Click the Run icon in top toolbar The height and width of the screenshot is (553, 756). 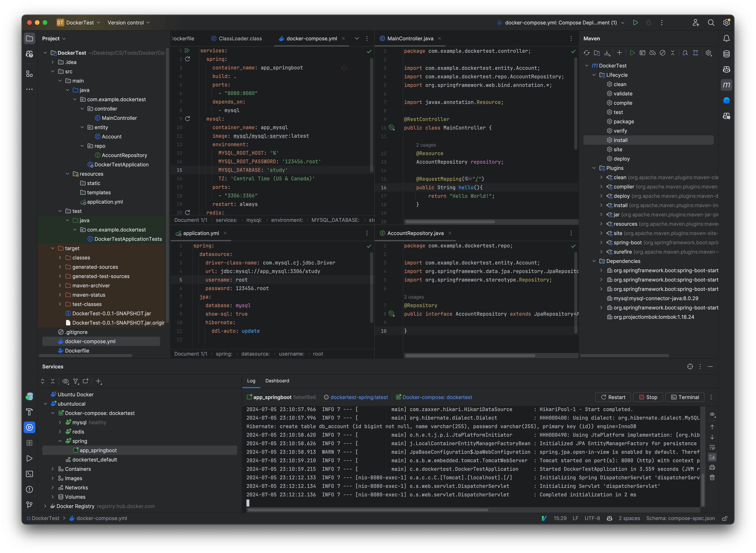coord(635,22)
